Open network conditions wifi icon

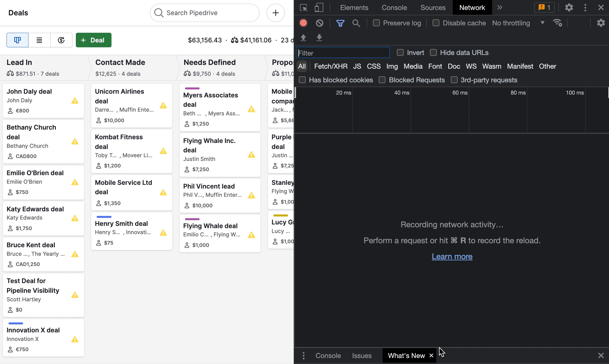pyautogui.click(x=558, y=23)
